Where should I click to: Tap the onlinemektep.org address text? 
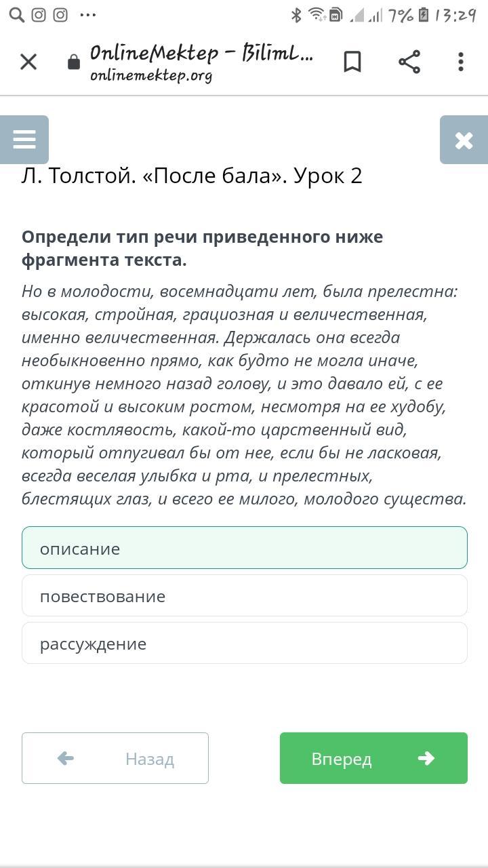coord(151,75)
